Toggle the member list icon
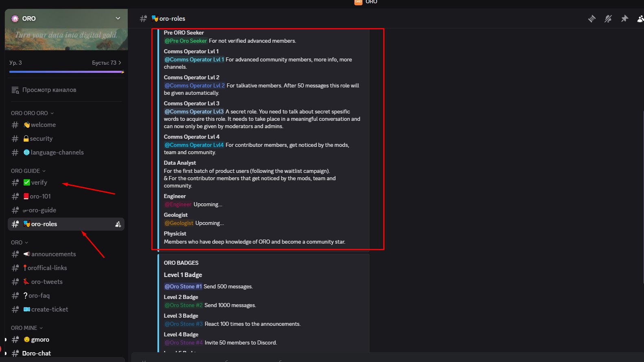The height and width of the screenshot is (362, 644). click(x=640, y=19)
